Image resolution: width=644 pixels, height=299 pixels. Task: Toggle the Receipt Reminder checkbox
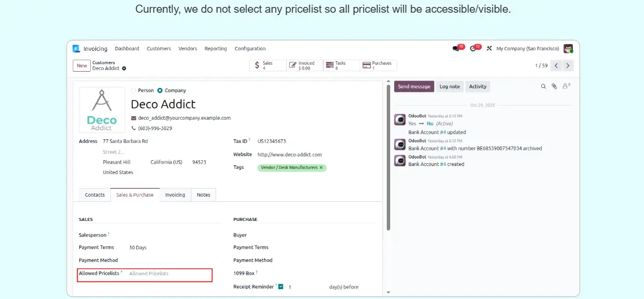(280, 287)
